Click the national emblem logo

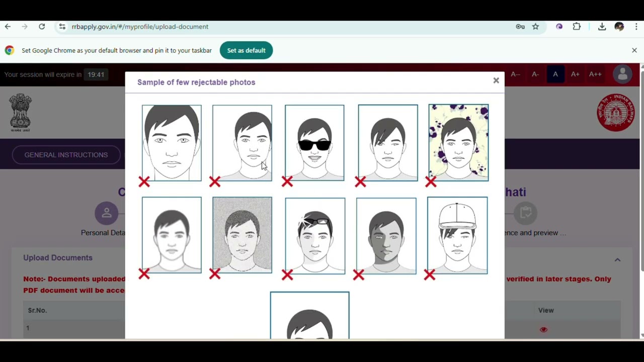20,113
